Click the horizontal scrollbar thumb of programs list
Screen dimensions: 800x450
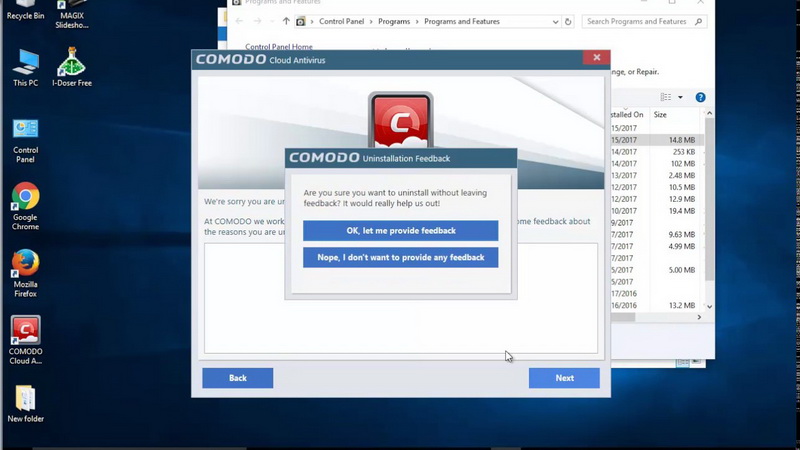coord(623,317)
